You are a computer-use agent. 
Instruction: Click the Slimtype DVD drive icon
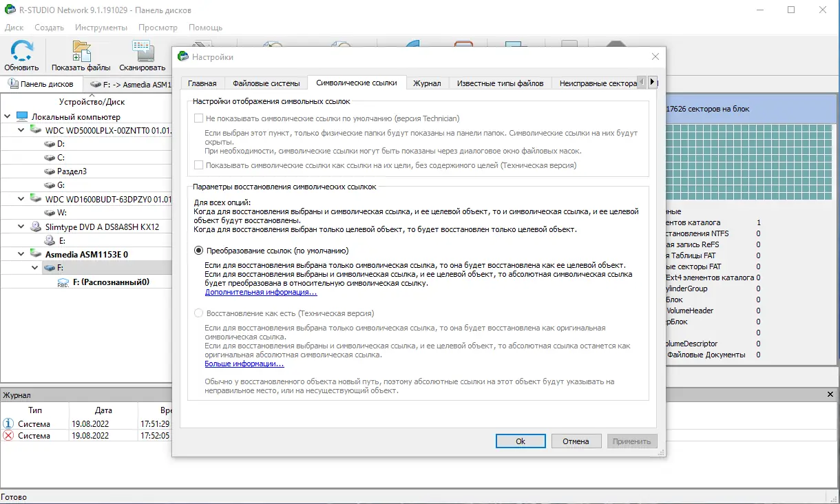point(35,227)
